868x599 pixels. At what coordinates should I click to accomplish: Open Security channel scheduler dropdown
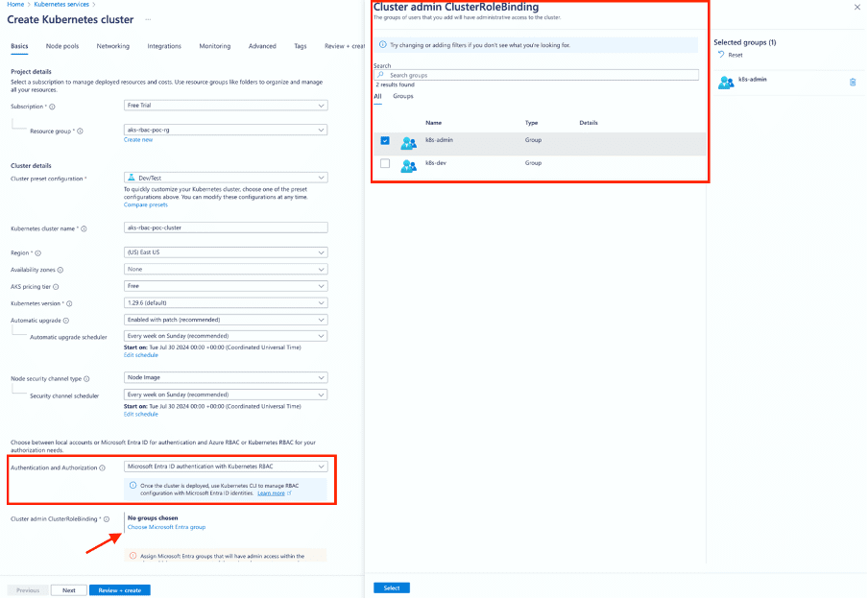pyautogui.click(x=226, y=395)
